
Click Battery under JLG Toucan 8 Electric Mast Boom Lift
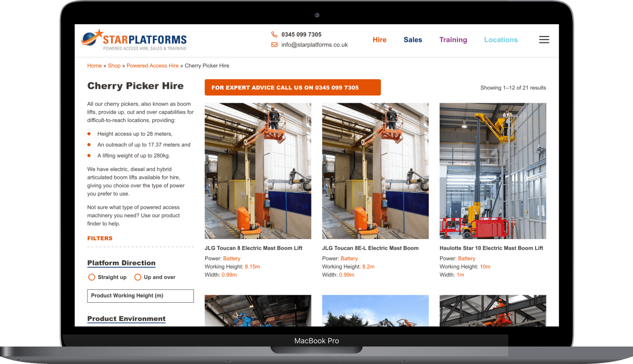pyautogui.click(x=231, y=258)
